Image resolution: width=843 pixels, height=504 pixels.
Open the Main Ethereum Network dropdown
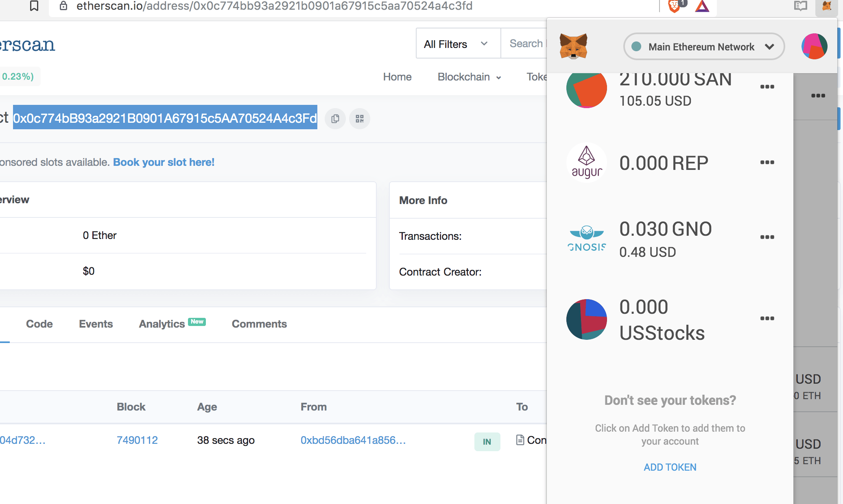pos(704,46)
